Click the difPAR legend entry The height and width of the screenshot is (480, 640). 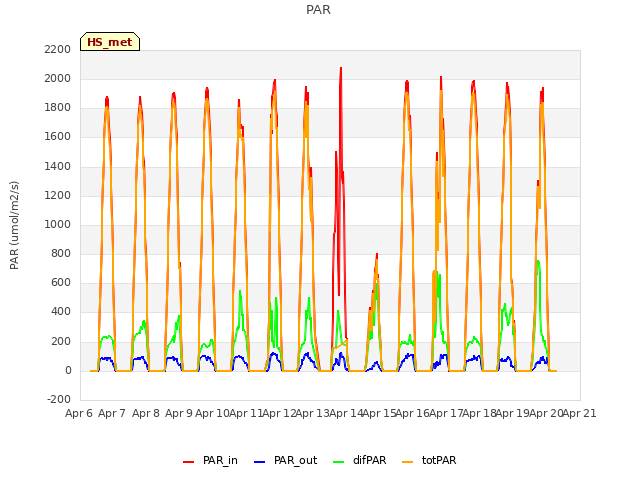360,460
